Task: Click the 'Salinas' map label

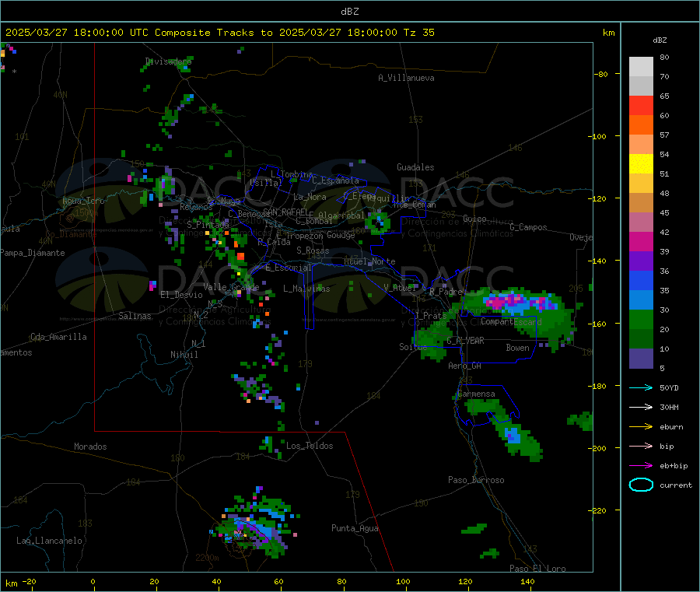Action: 135,316
